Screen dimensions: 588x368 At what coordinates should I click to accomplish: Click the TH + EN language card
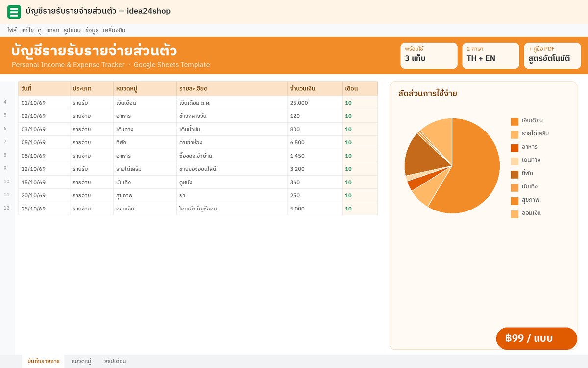point(490,55)
